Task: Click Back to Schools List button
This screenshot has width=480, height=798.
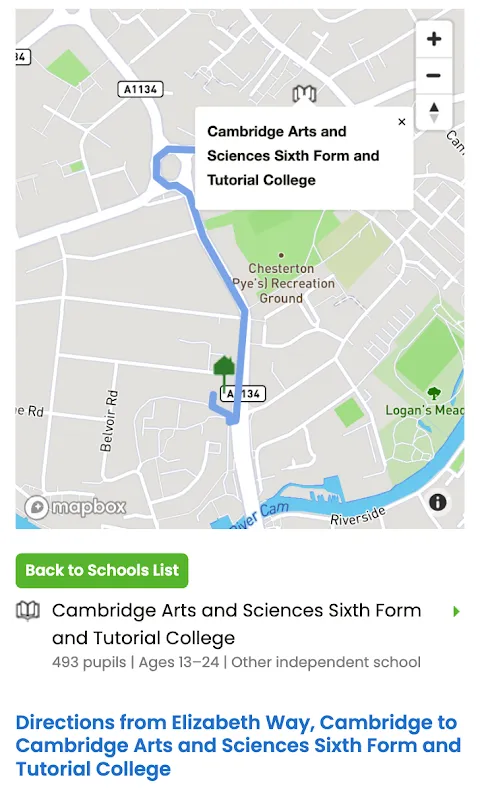Action: point(102,571)
